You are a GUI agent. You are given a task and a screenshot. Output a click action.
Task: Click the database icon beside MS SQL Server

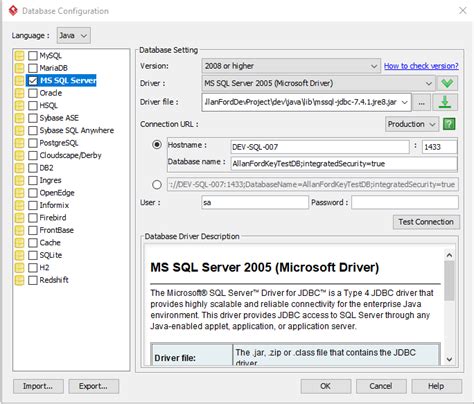tap(19, 80)
